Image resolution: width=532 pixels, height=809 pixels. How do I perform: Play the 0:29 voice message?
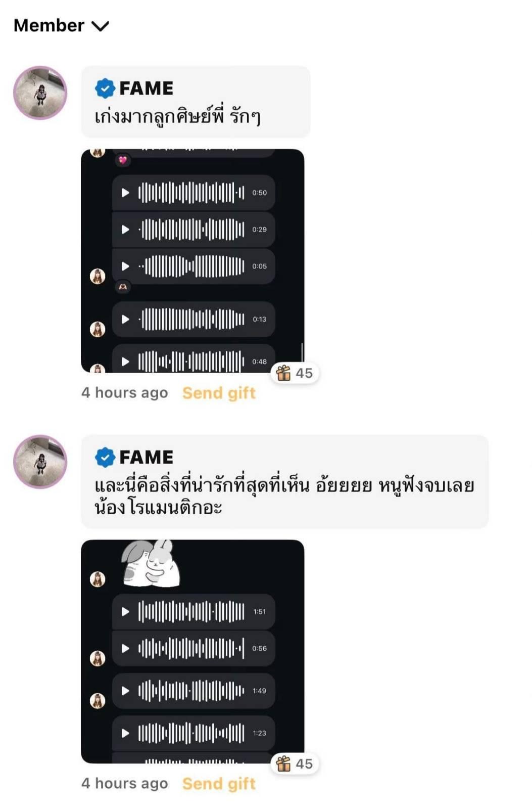pyautogui.click(x=125, y=230)
